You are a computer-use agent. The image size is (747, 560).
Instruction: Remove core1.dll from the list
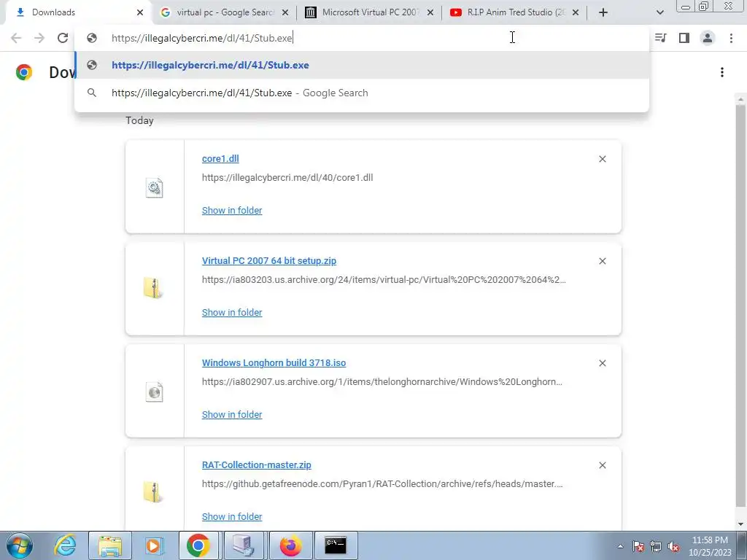click(602, 159)
